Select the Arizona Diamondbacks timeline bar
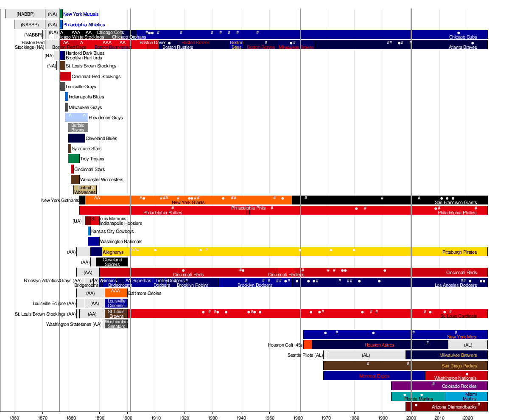The width and height of the screenshot is (509, 420). tap(447, 407)
